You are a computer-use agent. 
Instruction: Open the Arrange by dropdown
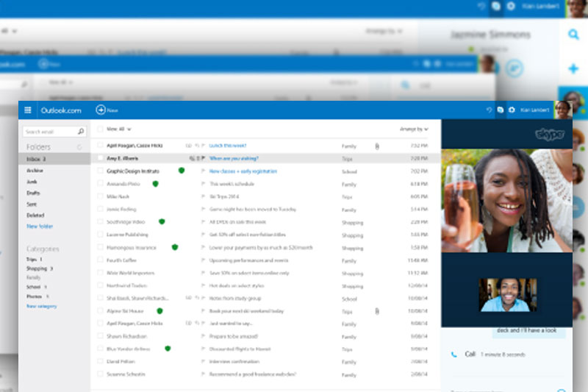click(414, 129)
